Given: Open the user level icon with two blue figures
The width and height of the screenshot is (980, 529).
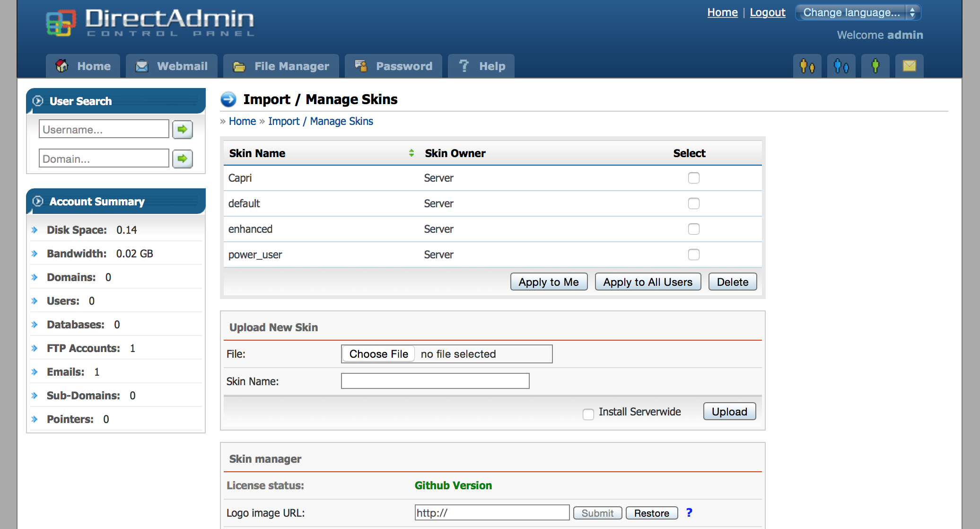Looking at the screenshot, I should pyautogui.click(x=841, y=66).
